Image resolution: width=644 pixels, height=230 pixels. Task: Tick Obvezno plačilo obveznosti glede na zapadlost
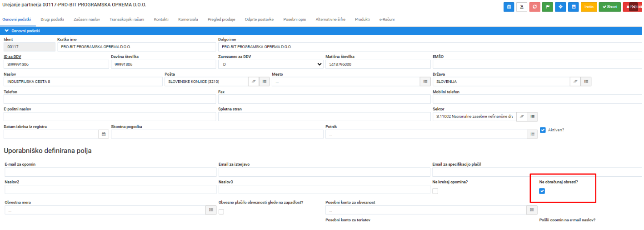(x=221, y=211)
